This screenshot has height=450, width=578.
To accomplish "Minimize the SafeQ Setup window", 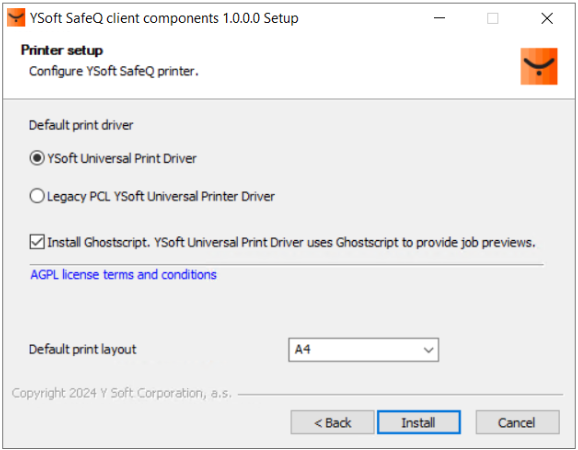I will point(439,18).
